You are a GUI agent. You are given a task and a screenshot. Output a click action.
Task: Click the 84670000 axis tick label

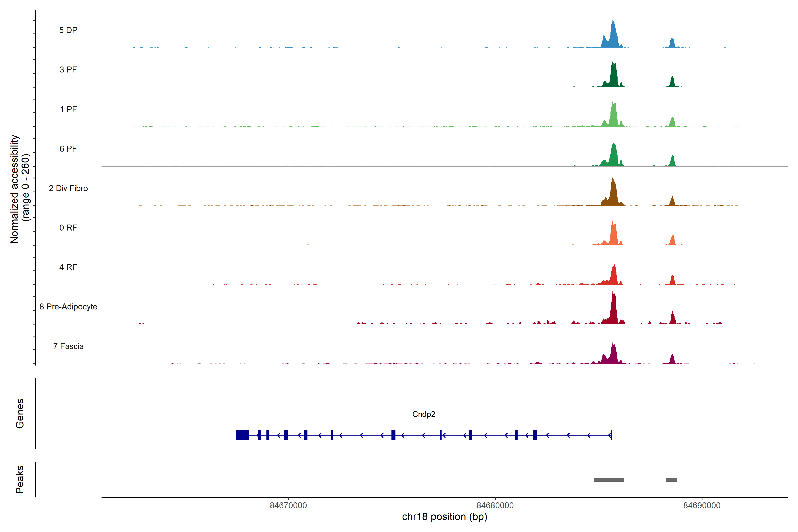click(x=288, y=505)
